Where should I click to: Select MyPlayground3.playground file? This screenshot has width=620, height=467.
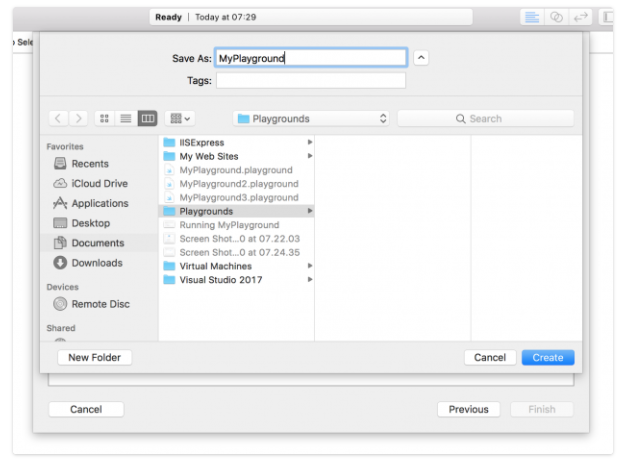(x=236, y=197)
